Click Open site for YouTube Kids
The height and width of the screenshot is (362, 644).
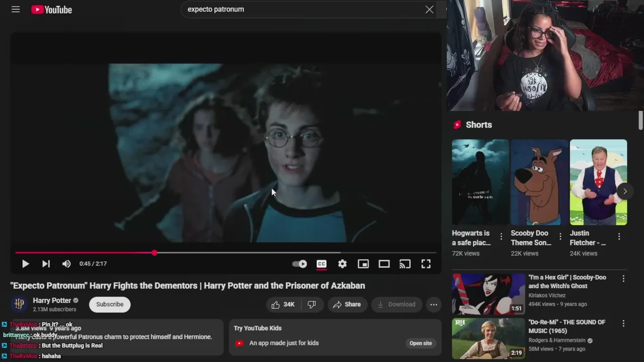point(421,343)
